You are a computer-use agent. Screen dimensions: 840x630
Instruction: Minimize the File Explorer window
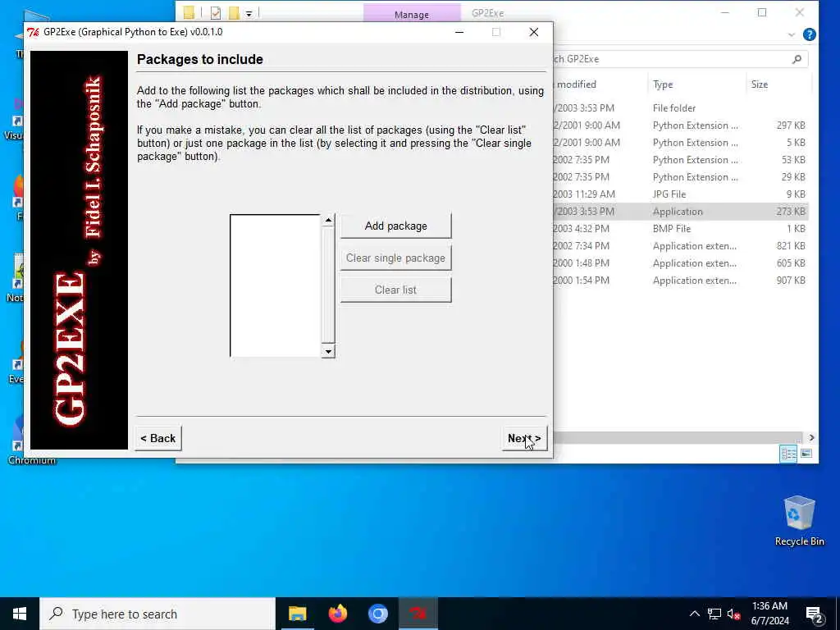(725, 13)
